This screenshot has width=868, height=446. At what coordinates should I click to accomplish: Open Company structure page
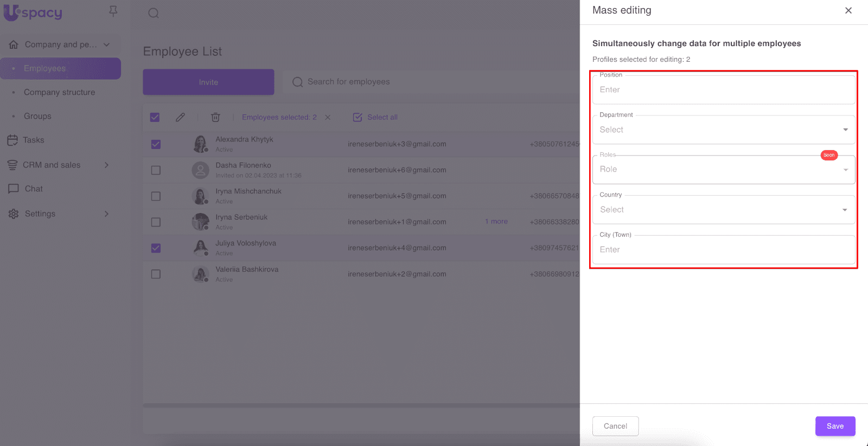(59, 92)
